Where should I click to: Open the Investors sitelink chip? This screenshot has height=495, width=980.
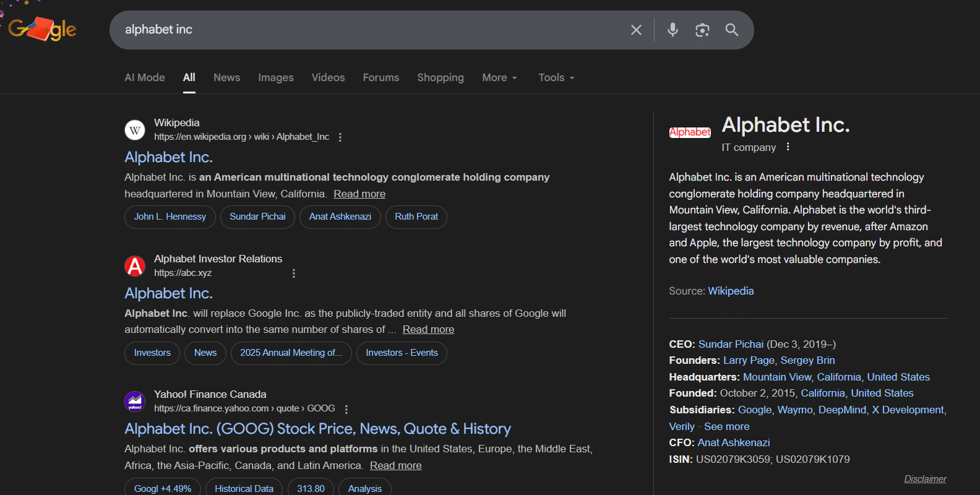coord(152,353)
